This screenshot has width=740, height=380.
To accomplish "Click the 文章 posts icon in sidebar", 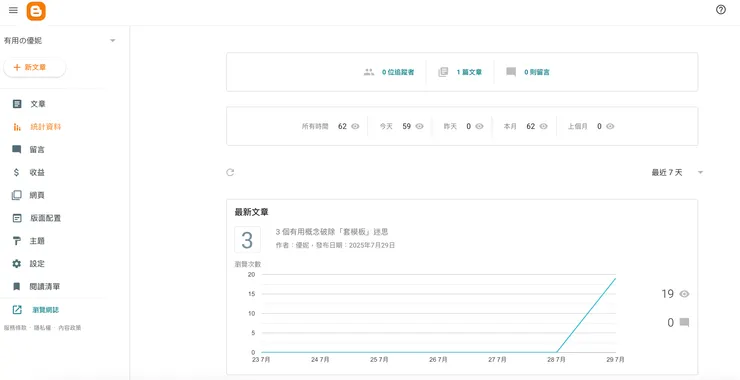I will coord(17,104).
